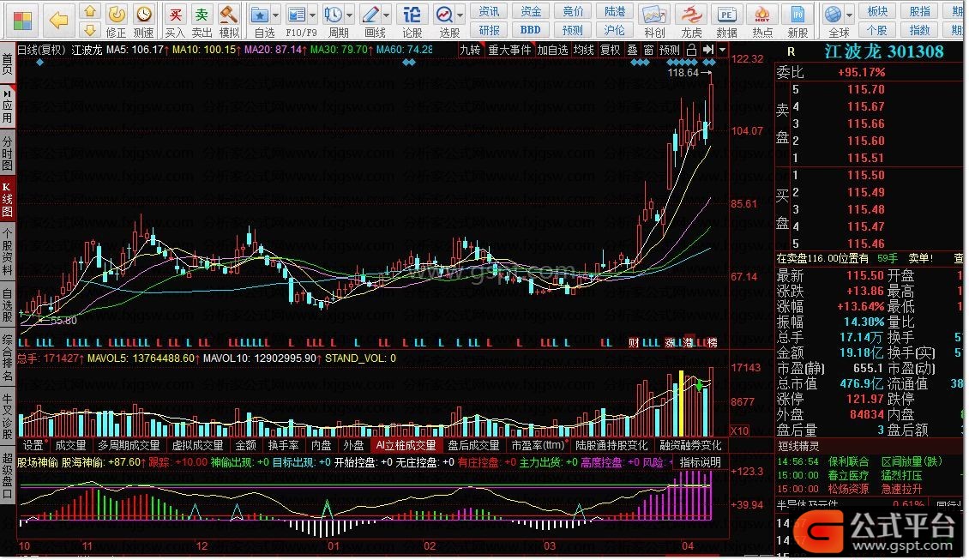The height and width of the screenshot is (560, 969).
Task: Click the 周期 period clock icon
Action: click(x=333, y=15)
